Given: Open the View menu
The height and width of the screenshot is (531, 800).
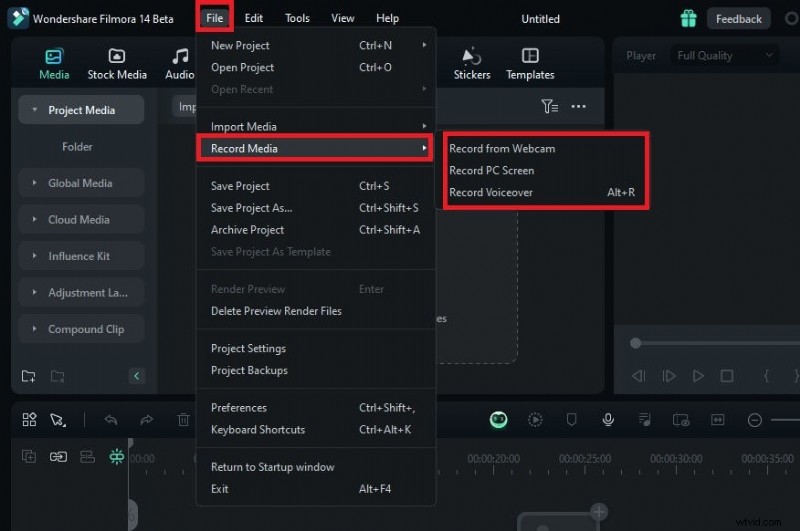Looking at the screenshot, I should point(342,18).
